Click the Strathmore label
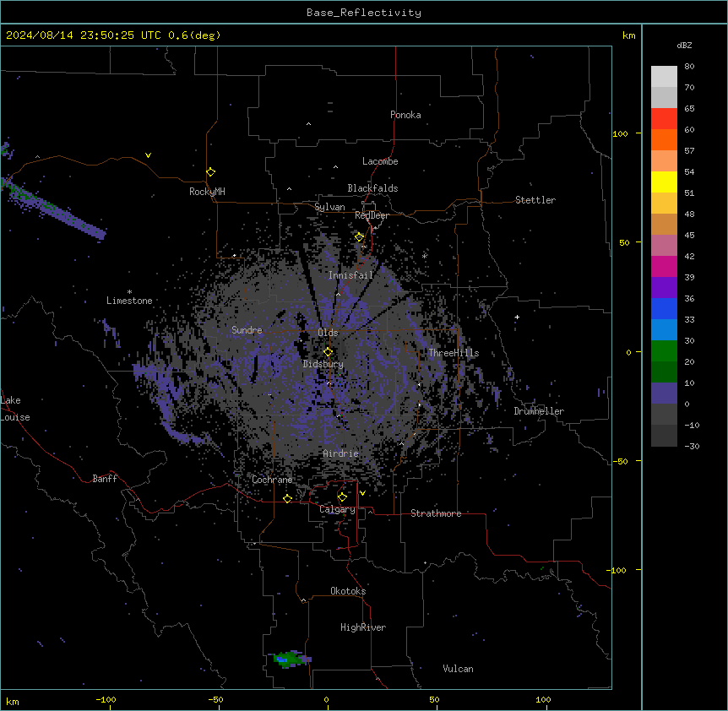728x711 pixels. (x=436, y=513)
